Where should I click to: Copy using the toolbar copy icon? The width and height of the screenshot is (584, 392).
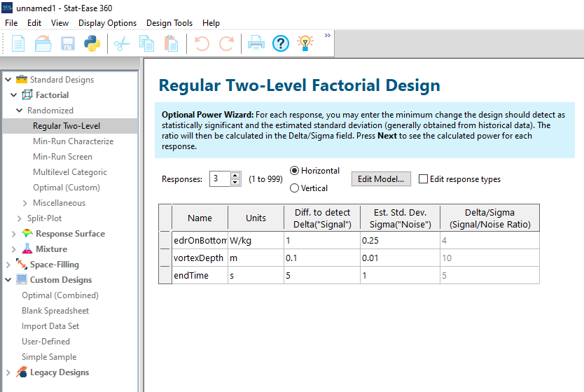pyautogui.click(x=147, y=43)
